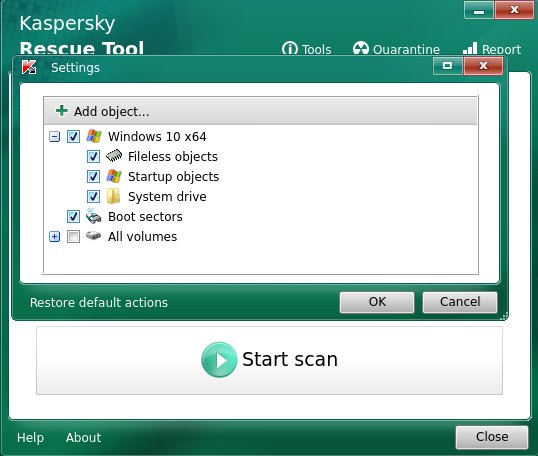Uncheck the Boot sectors checkbox
This screenshot has height=456, width=538.
coord(73,216)
